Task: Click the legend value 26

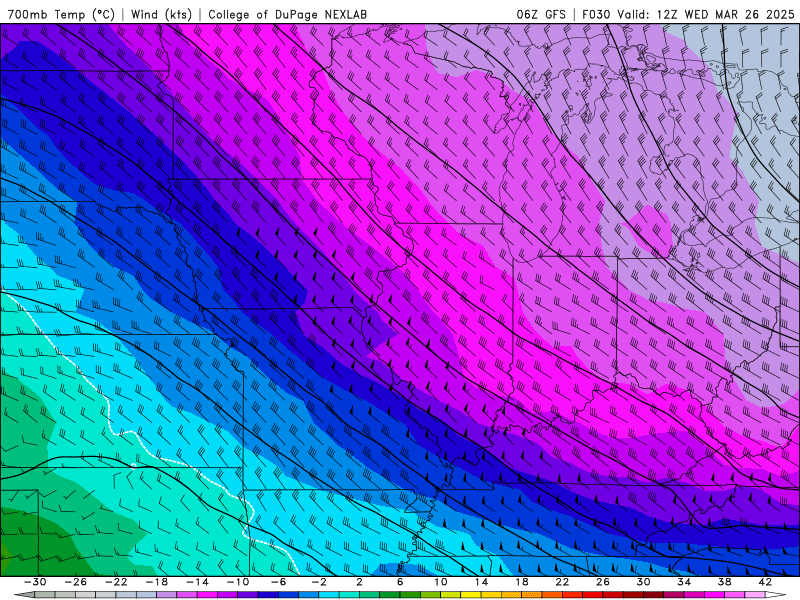Action: pyautogui.click(x=603, y=582)
